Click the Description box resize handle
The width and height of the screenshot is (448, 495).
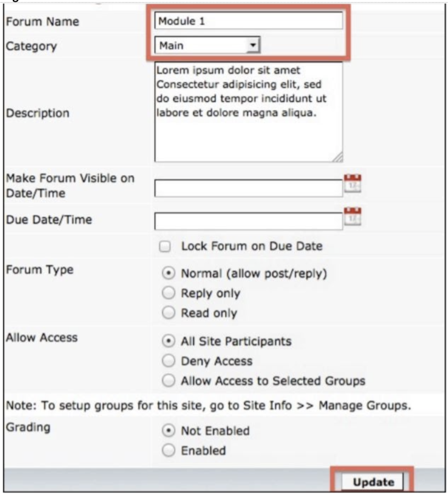[x=338, y=157]
